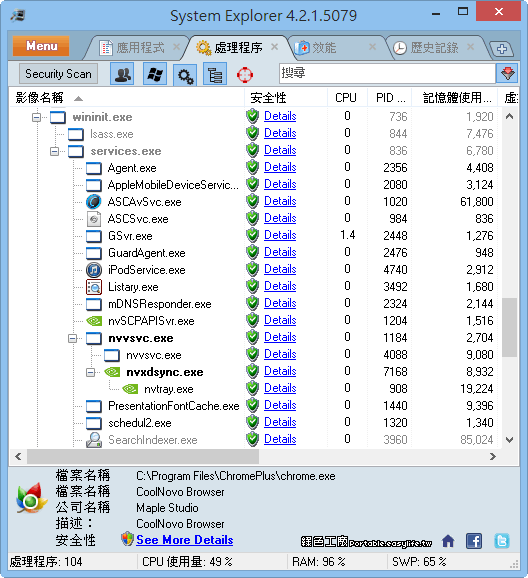The height and width of the screenshot is (578, 528).
Task: Click the red crosshair find-window icon
Action: 244,75
